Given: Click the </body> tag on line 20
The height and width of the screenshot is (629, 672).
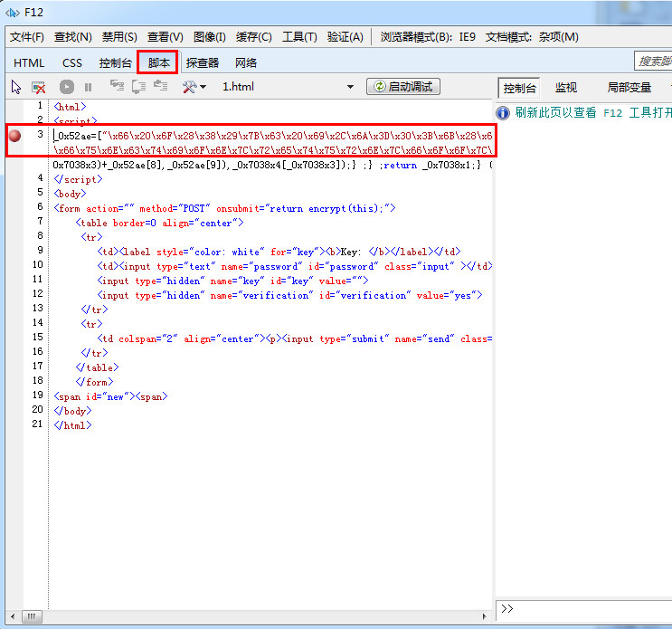Looking at the screenshot, I should click(x=72, y=411).
